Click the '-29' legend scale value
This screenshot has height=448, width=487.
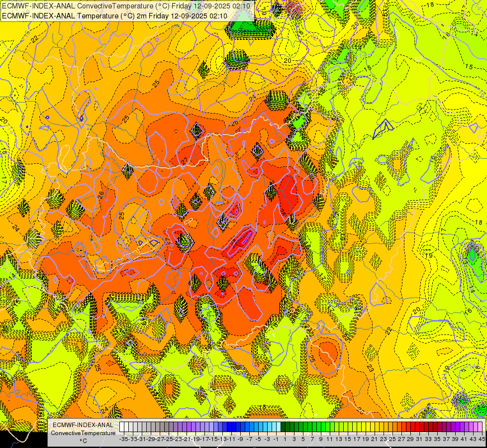click(151, 440)
